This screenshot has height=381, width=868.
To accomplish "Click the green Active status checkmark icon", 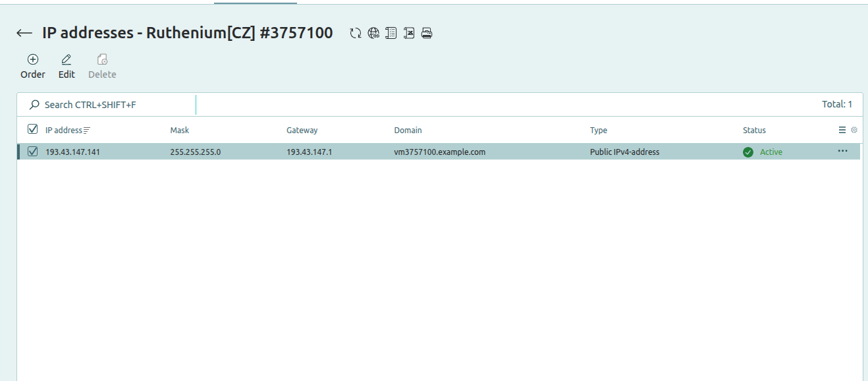I will [748, 152].
